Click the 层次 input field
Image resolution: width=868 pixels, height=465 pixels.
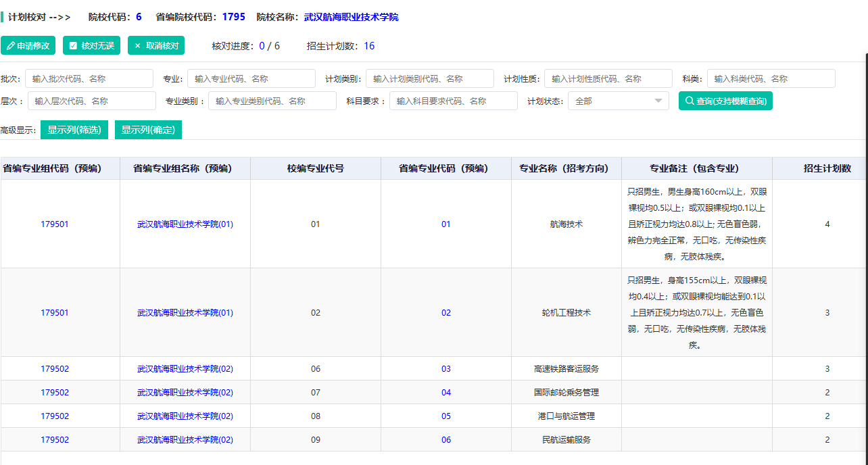coord(91,101)
